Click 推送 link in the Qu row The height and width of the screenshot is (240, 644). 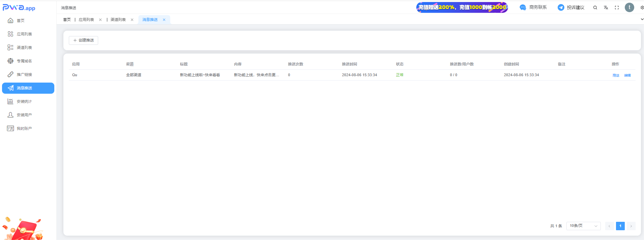(x=616, y=75)
